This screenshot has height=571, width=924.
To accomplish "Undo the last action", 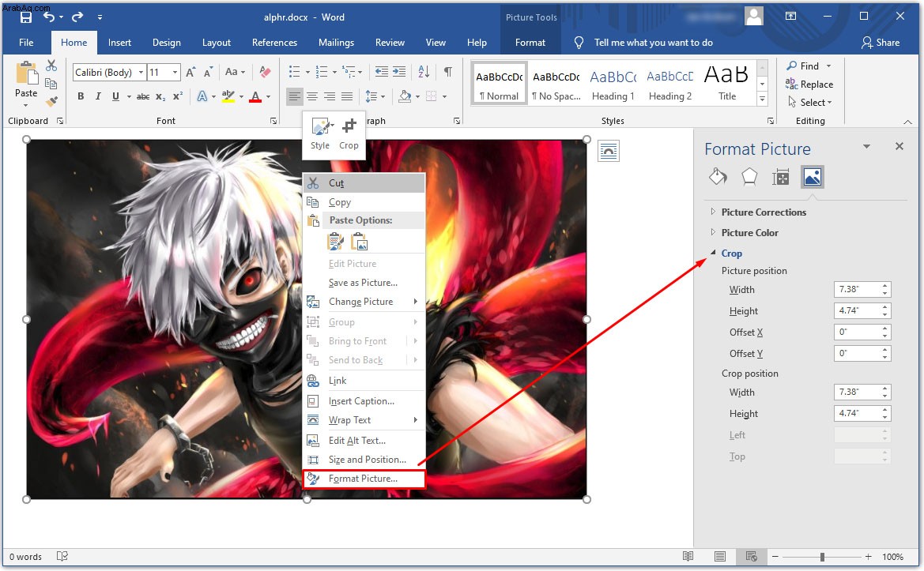I will [49, 17].
